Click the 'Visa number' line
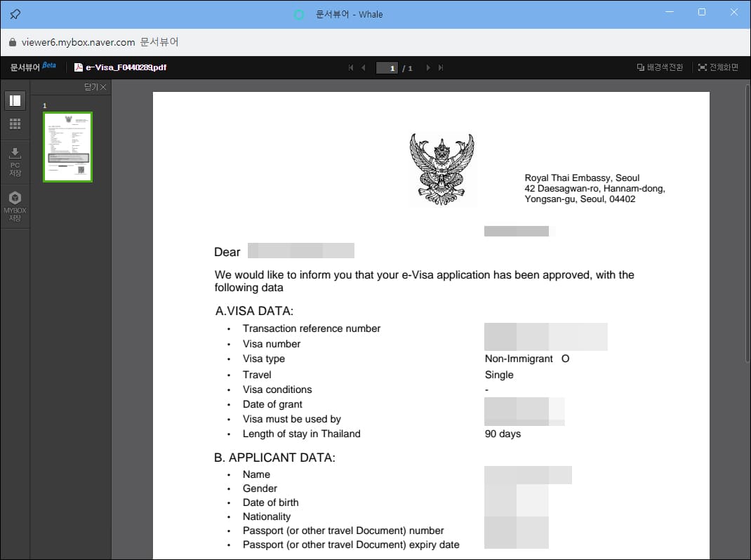The image size is (751, 560). [272, 344]
